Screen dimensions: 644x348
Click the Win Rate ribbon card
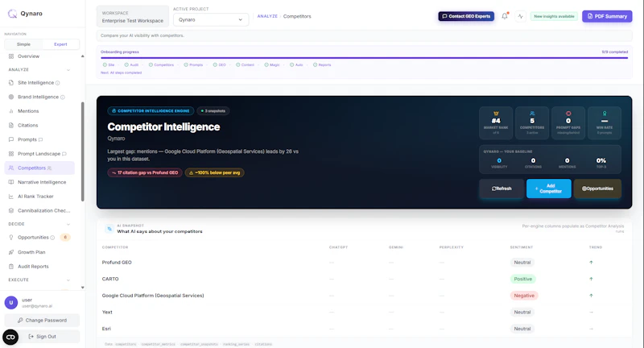[605, 123]
